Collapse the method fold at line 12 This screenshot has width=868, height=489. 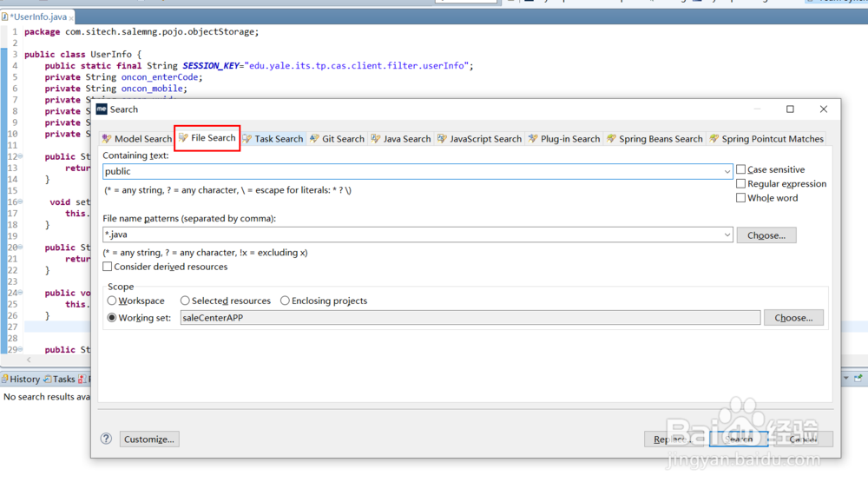click(x=21, y=156)
